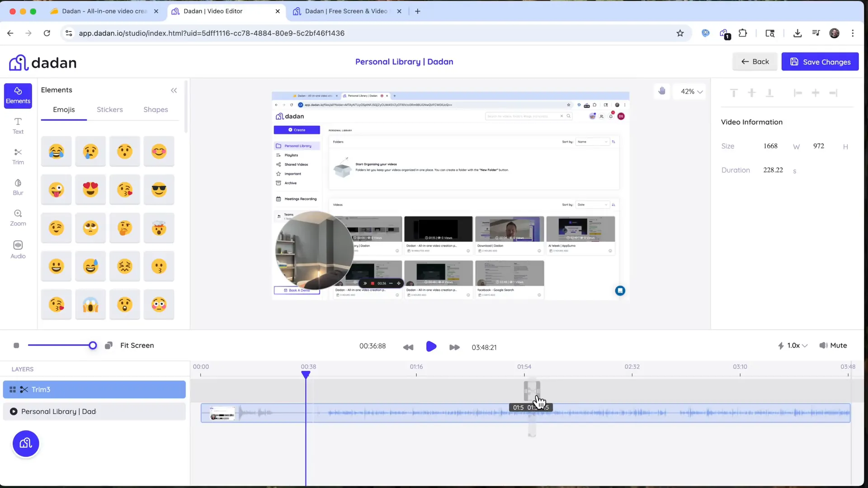The height and width of the screenshot is (488, 868).
Task: Switch to the Stickers tab
Action: pos(110,110)
